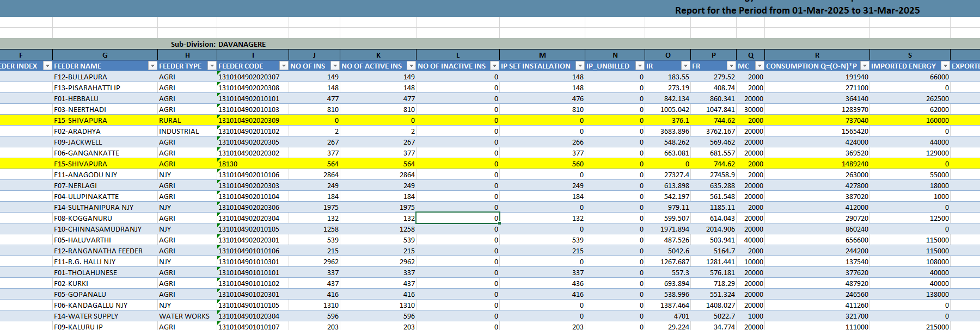Select the F12-RANGANATHA FEEDER cell

coord(105,251)
